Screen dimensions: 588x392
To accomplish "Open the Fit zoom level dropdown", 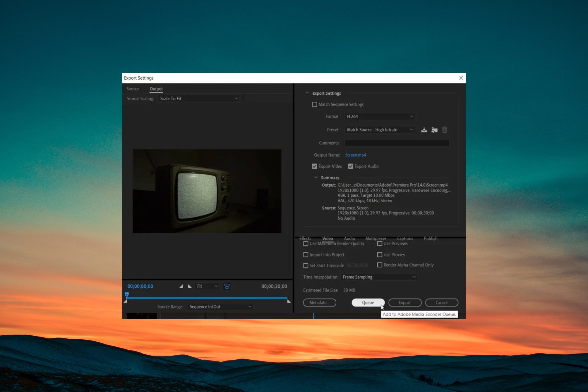I will 207,286.
